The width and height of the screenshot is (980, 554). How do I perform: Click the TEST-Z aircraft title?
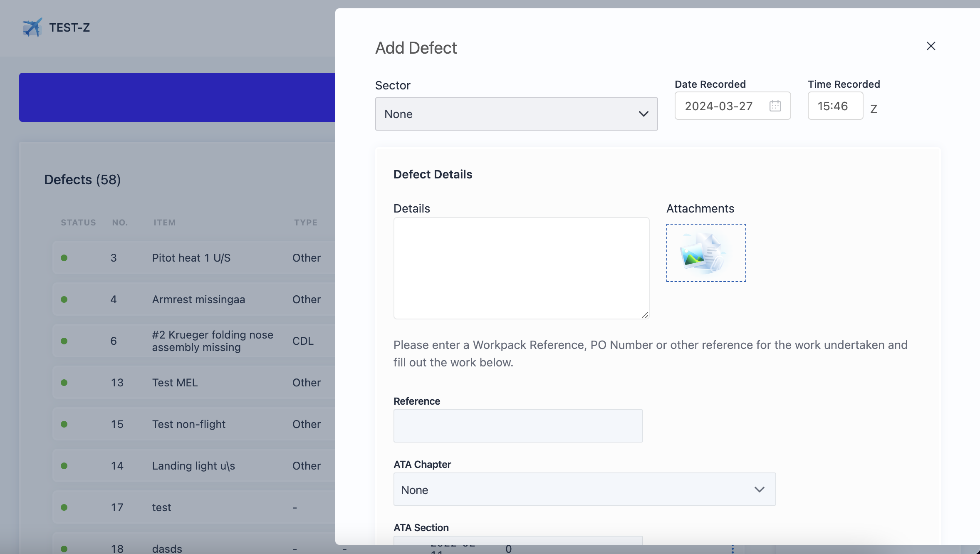pyautogui.click(x=69, y=27)
